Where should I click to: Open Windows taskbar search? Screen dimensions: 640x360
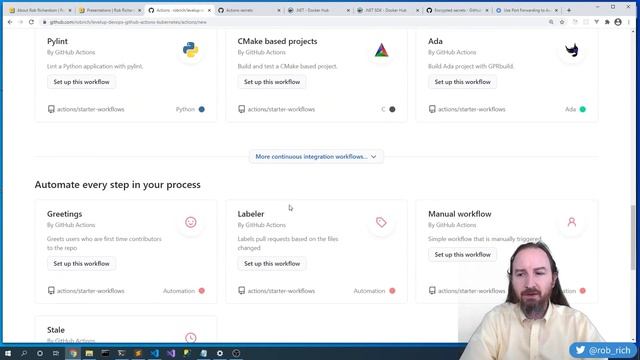coord(24,353)
